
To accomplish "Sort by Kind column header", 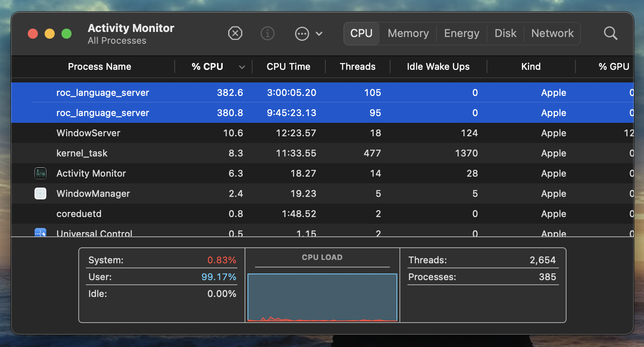I will coord(531,66).
